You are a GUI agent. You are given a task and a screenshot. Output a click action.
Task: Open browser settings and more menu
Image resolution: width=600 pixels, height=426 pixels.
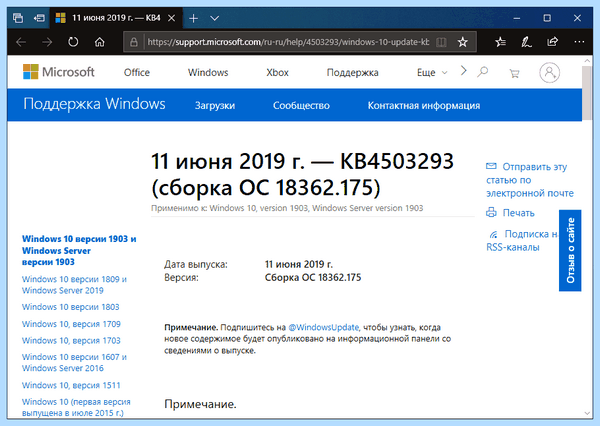pyautogui.click(x=579, y=42)
